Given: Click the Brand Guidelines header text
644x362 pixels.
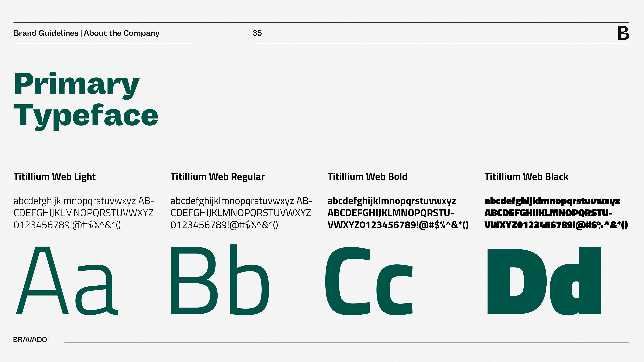Looking at the screenshot, I should click(46, 33).
